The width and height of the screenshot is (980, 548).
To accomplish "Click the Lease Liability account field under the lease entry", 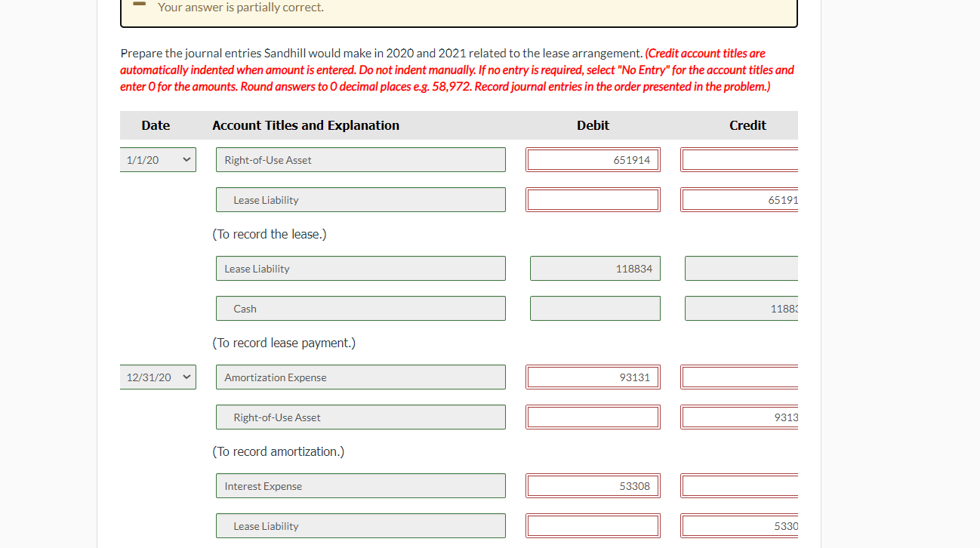I will (x=360, y=199).
